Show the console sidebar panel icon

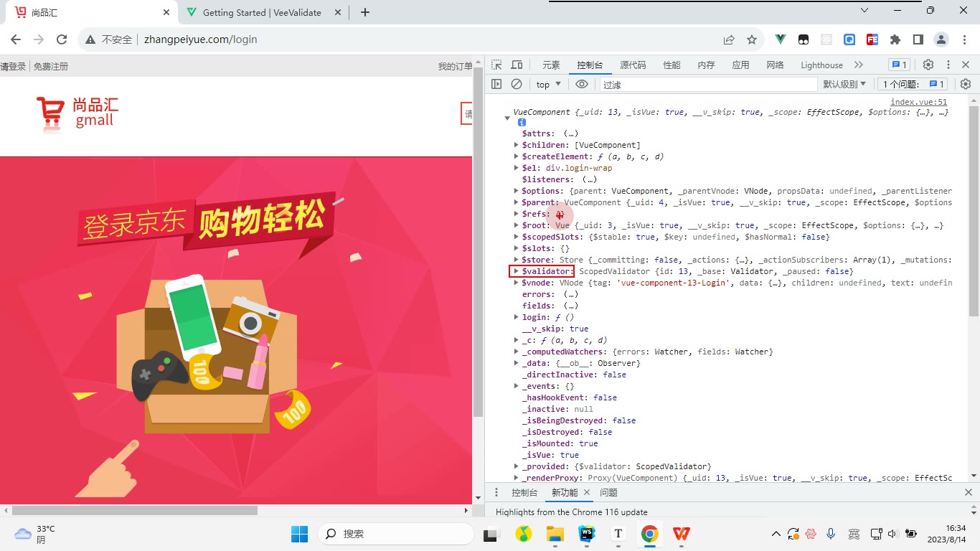coord(496,84)
